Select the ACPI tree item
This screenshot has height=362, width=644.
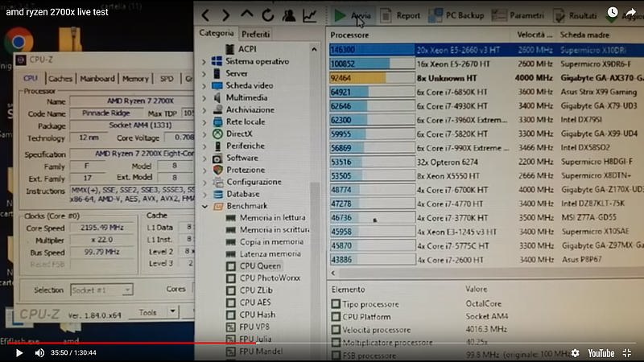247,49
